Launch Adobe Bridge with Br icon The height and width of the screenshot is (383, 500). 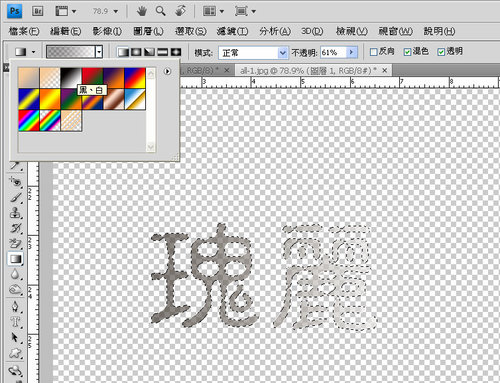[x=37, y=11]
